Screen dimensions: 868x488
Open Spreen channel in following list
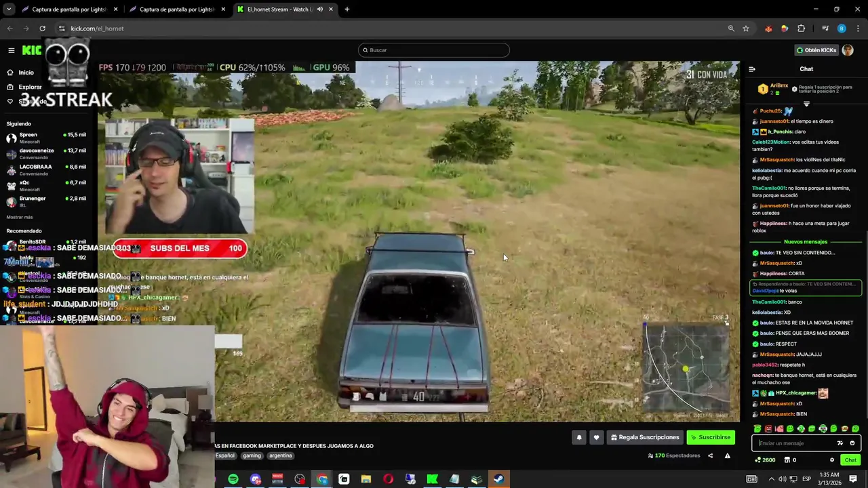point(46,138)
